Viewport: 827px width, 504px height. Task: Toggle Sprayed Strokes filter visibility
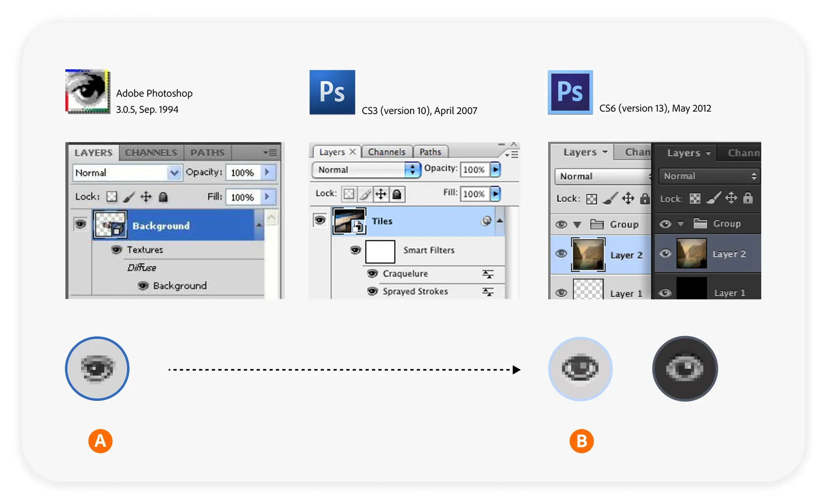(373, 291)
